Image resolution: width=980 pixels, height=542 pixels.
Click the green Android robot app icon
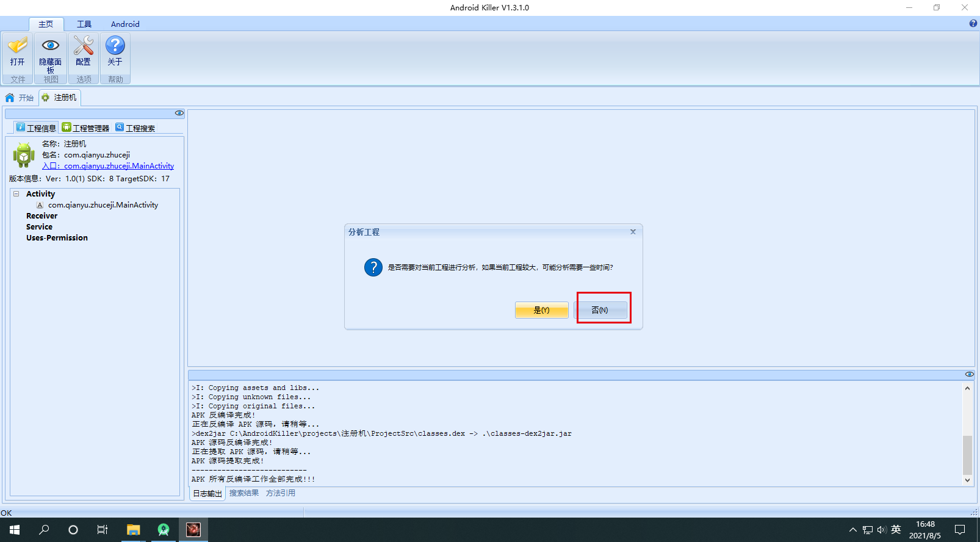(x=24, y=155)
